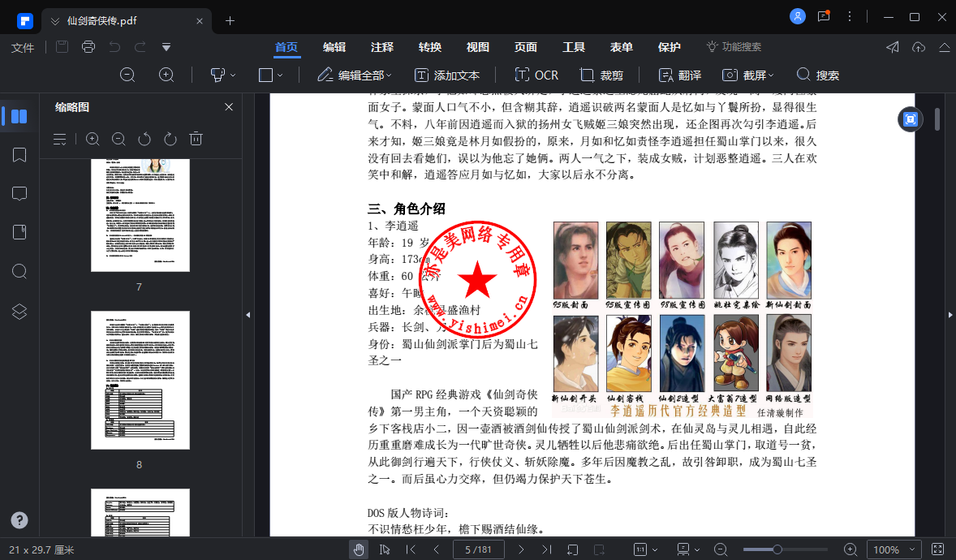Select the rectangle shape tool
Viewport: 956px width, 560px height.
click(x=265, y=75)
